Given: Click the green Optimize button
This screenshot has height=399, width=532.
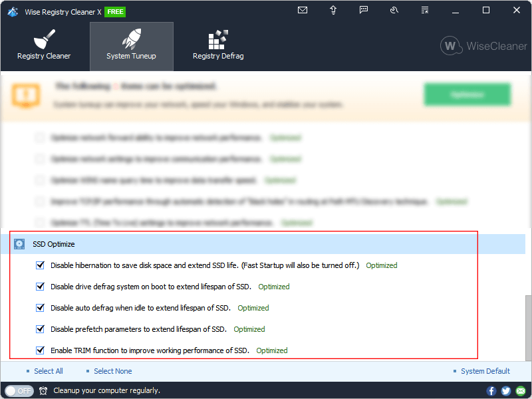Looking at the screenshot, I should 467,94.
